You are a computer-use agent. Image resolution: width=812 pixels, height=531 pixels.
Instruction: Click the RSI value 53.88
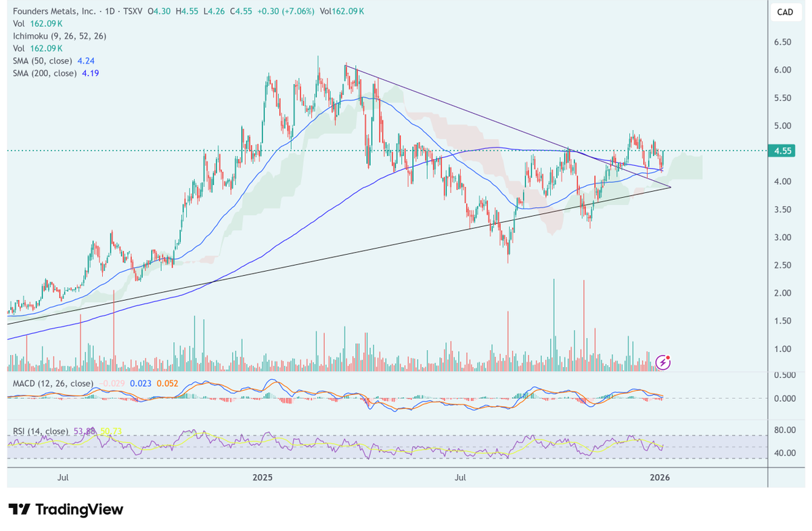pyautogui.click(x=83, y=431)
